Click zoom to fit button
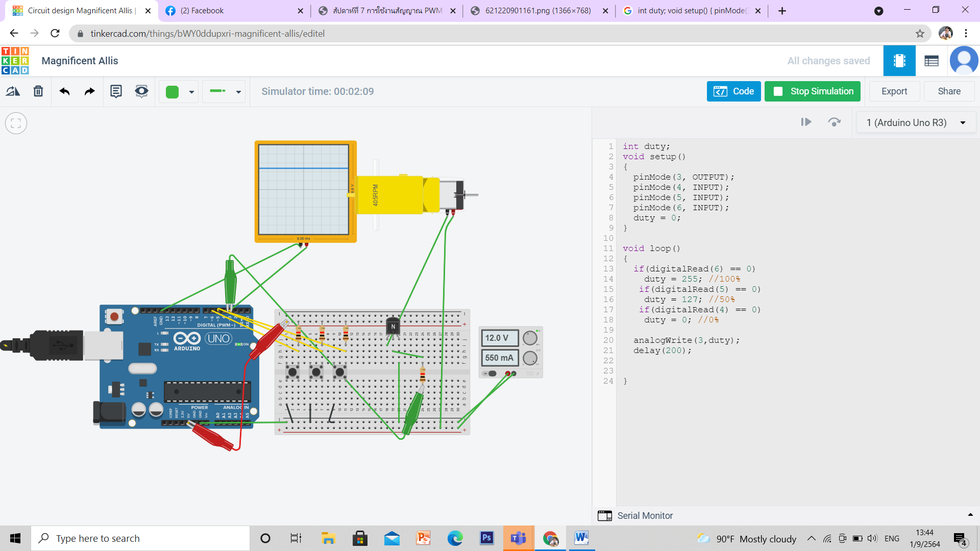The image size is (980, 551). pyautogui.click(x=16, y=123)
